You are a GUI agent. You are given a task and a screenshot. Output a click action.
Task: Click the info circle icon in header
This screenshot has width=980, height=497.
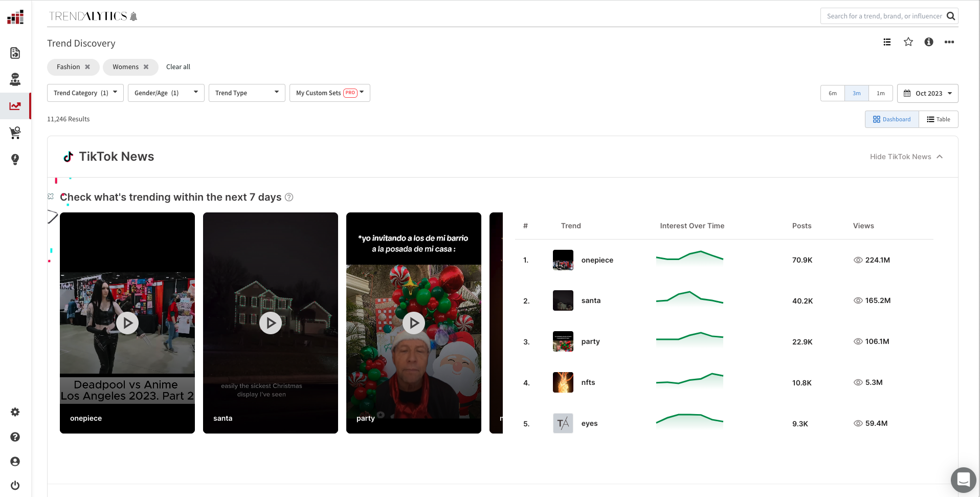pos(929,42)
